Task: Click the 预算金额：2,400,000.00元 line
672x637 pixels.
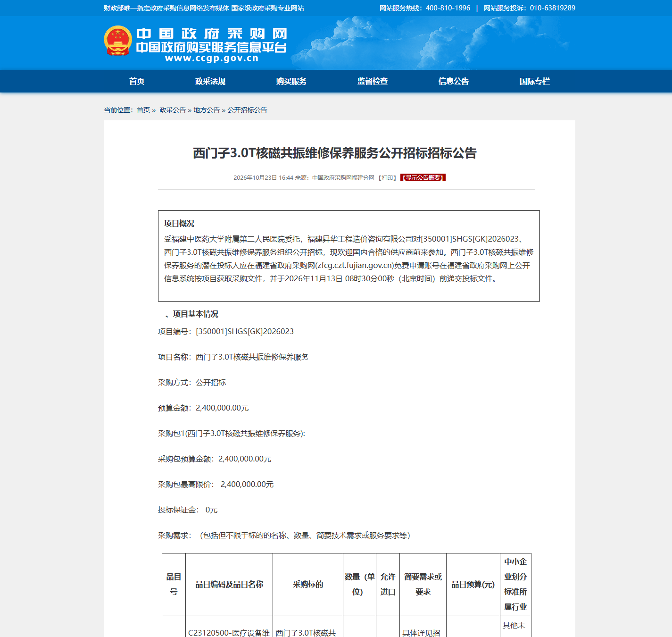Action: click(x=203, y=408)
